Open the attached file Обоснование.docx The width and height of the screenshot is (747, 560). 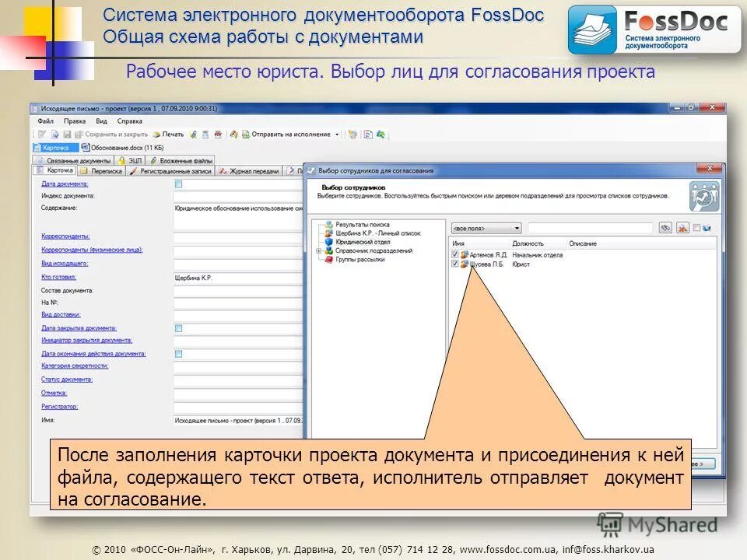[x=117, y=149]
